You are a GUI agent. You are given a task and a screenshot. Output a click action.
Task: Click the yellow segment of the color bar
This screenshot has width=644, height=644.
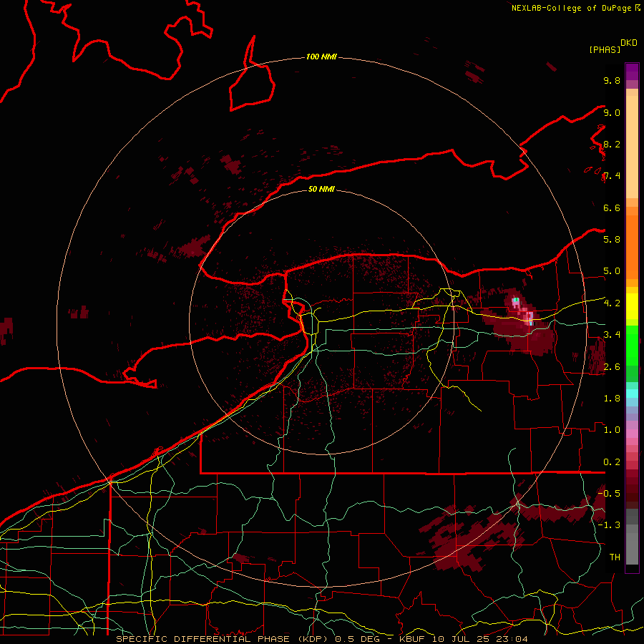pyautogui.click(x=632, y=306)
